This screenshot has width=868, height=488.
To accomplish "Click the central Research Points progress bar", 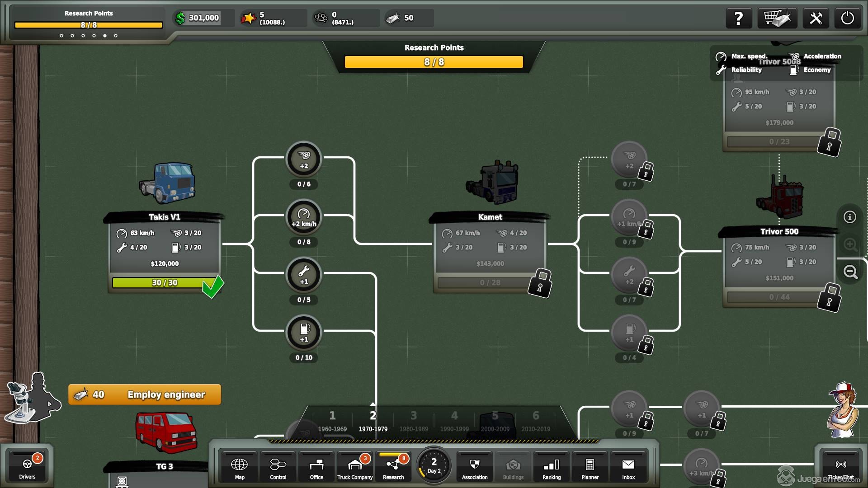I will coord(434,62).
